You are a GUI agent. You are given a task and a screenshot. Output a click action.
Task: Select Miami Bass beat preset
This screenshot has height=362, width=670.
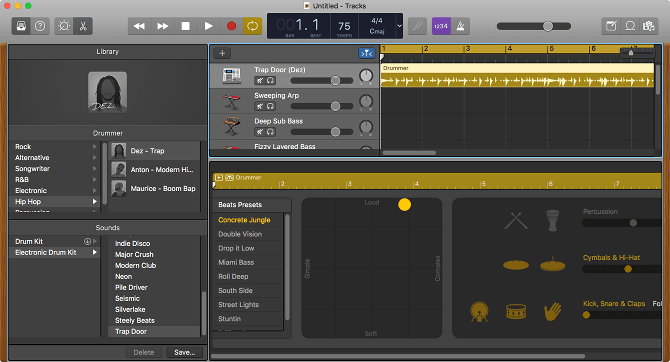point(248,262)
